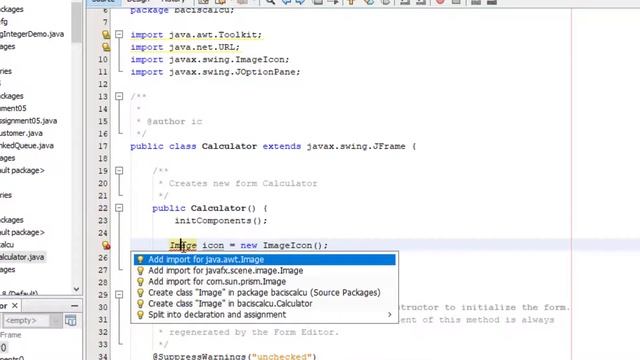This screenshot has width=640, height=360.
Task: Click the filter icon next to empty combo
Action: [x=71, y=321]
